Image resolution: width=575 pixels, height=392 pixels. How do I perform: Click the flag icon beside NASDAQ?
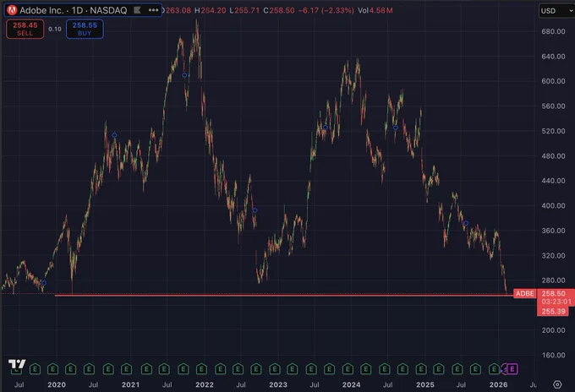(x=137, y=10)
